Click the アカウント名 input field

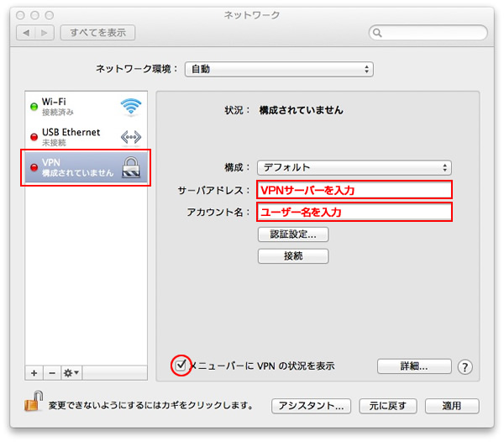(354, 213)
